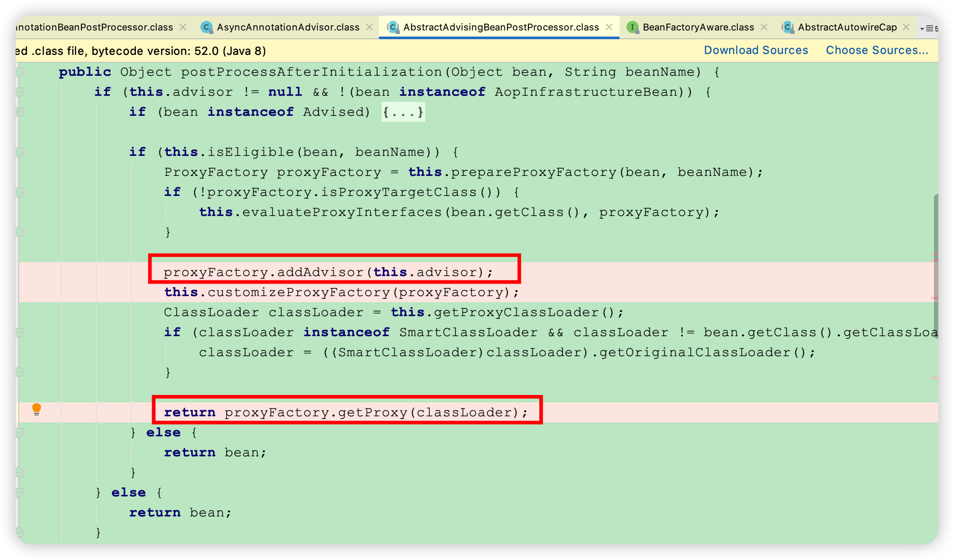Click 'getOriginalClassLoader()' call
Image resolution: width=954 pixels, height=560 pixels.
pyautogui.click(x=703, y=353)
